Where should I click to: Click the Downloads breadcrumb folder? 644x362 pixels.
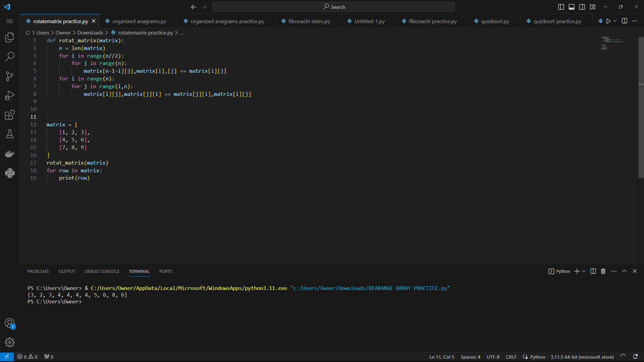(90, 33)
